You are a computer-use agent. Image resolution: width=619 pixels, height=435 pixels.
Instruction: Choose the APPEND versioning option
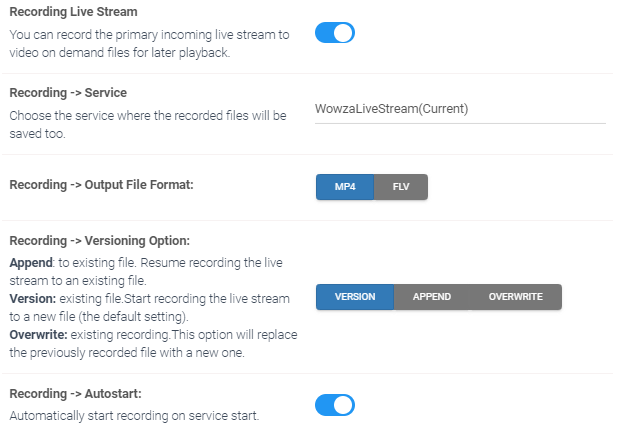click(x=432, y=297)
